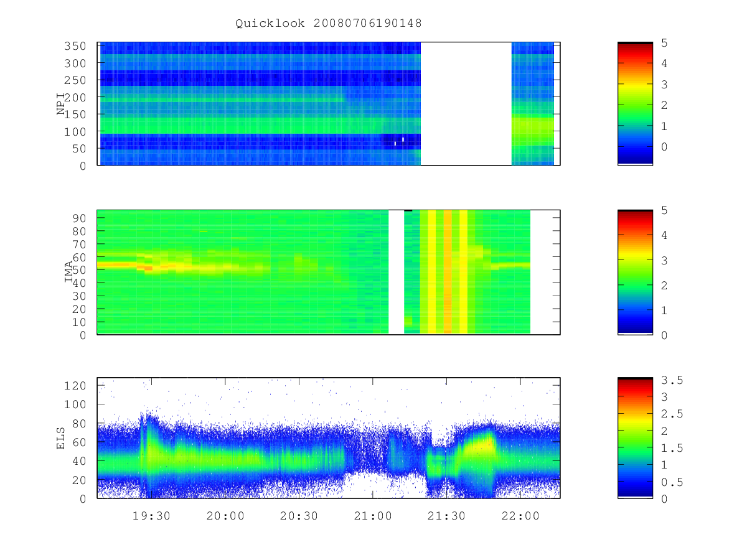Click the plot title Quicklook 20080706190148

coord(329,24)
